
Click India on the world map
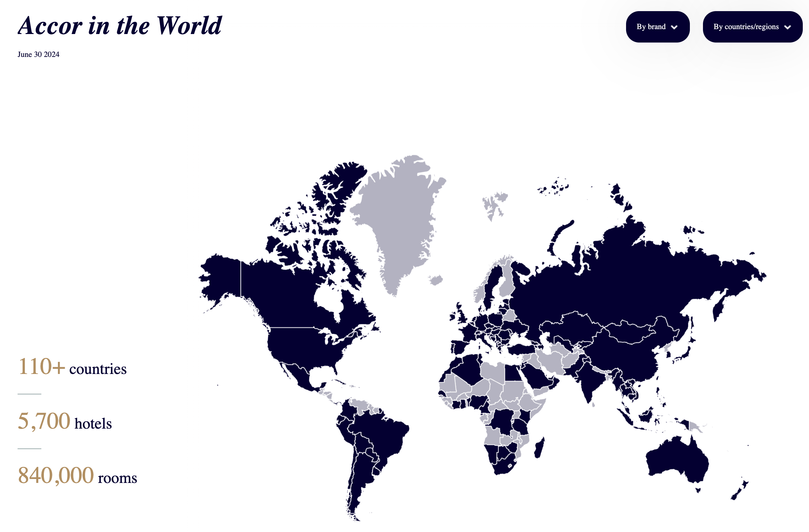pos(590,379)
